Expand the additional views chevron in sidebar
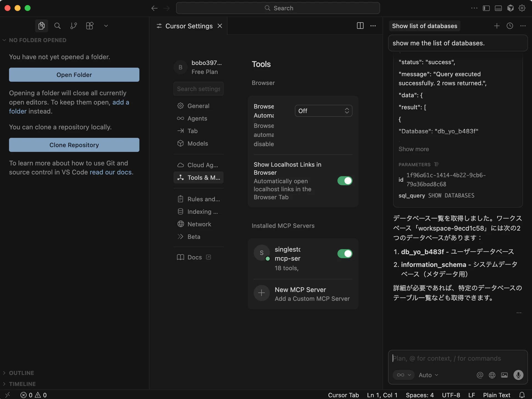 click(106, 26)
